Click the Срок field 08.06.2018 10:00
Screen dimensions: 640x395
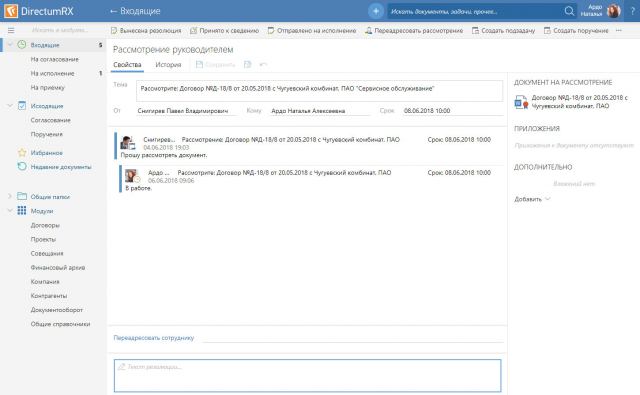(x=453, y=111)
